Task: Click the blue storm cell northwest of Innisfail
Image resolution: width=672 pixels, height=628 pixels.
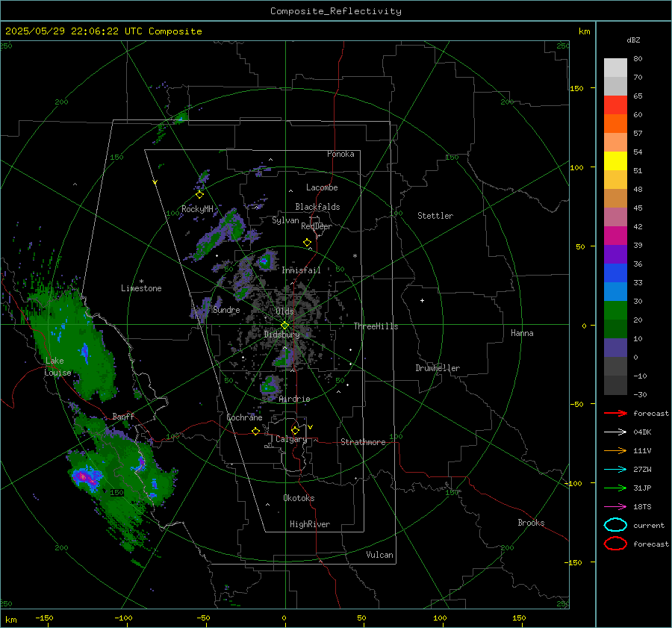Action: [264, 260]
